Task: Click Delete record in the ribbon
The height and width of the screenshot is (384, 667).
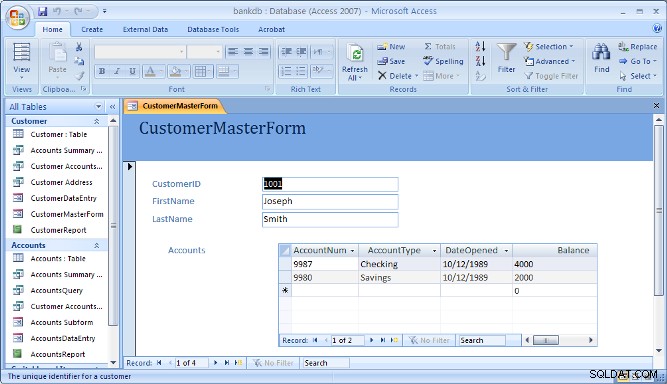Action: [398, 76]
